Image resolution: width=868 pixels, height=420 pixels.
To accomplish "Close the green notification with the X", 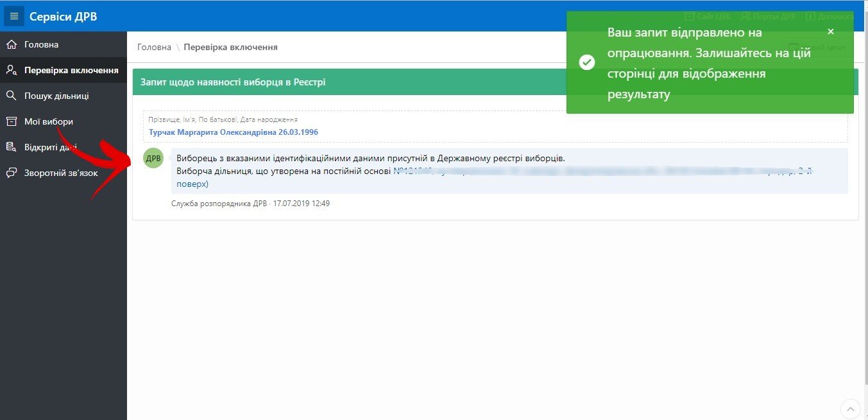I will [831, 31].
